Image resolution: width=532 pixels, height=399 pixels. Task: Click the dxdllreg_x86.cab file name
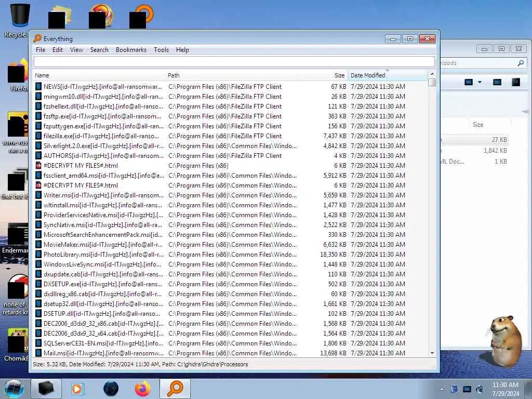[x=102, y=294]
